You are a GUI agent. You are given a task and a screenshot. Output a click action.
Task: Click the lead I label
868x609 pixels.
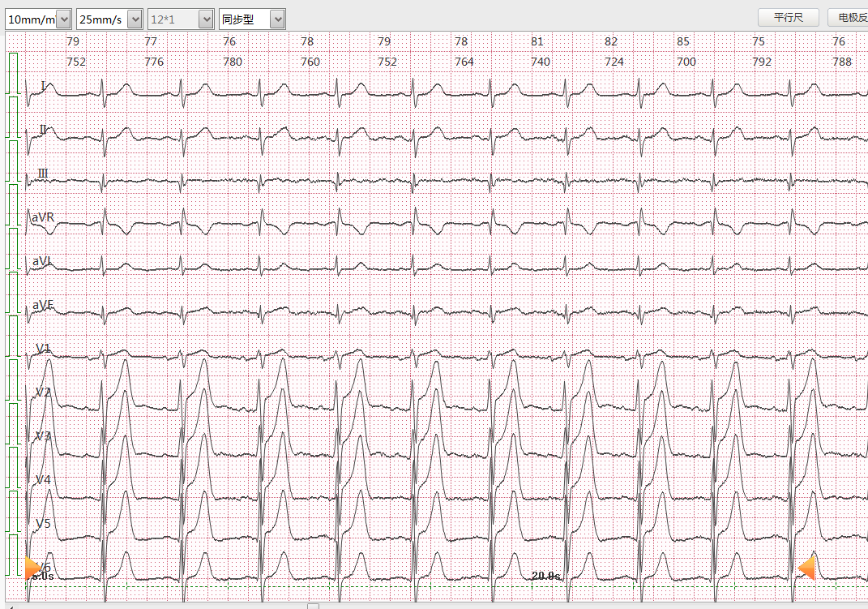43,86
